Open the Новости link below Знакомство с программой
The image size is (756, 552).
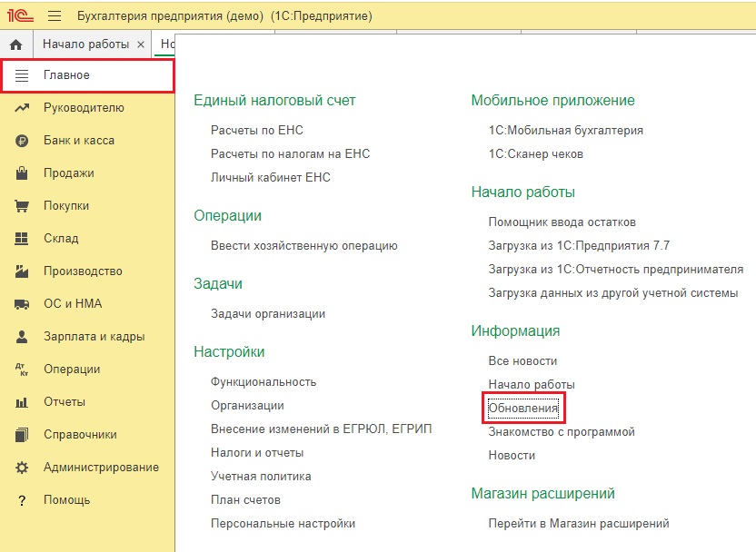point(512,456)
